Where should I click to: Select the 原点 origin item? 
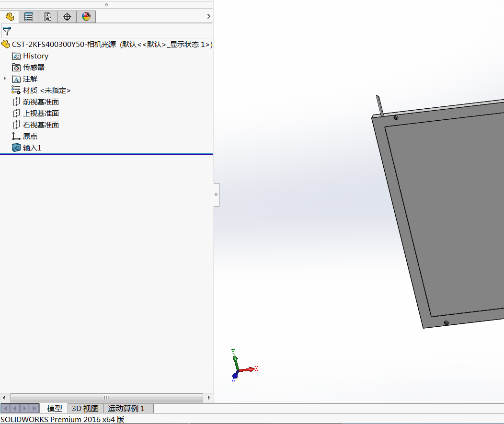click(x=30, y=137)
